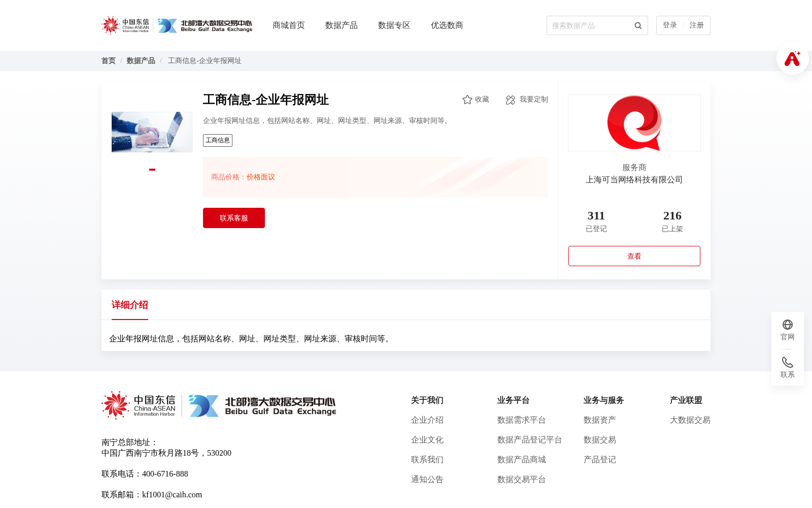Screen dimensions: 812x508
Task: Click the 价格面议 price text
Action: pyautogui.click(x=261, y=177)
